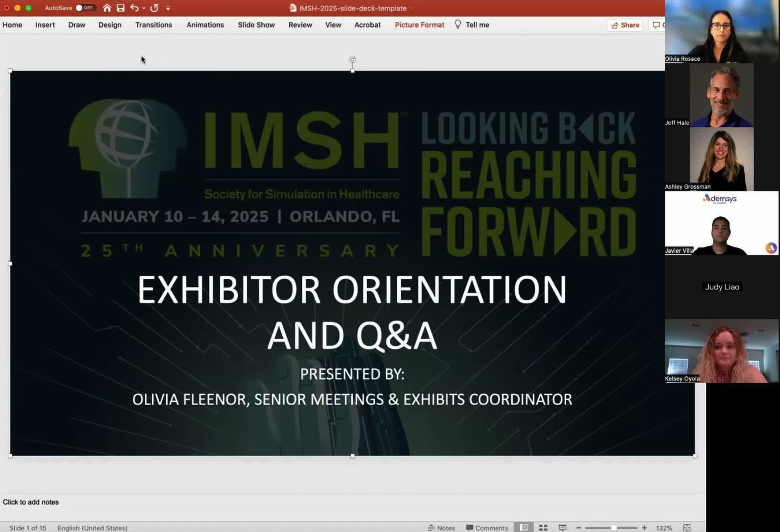Switch to the Design tab
This screenshot has width=780, height=532.
click(110, 25)
